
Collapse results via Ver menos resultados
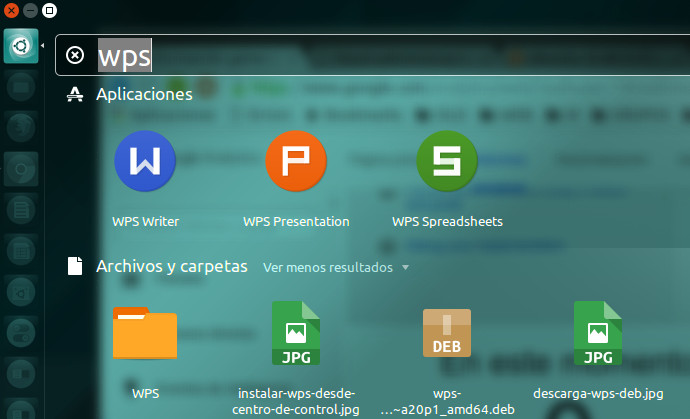[x=336, y=267]
